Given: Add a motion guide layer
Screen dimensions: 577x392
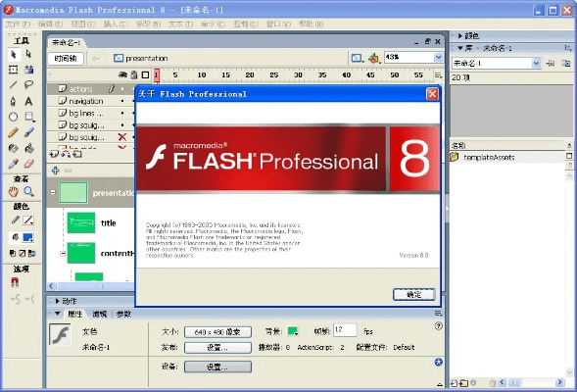Looking at the screenshot, I should click(x=66, y=154).
